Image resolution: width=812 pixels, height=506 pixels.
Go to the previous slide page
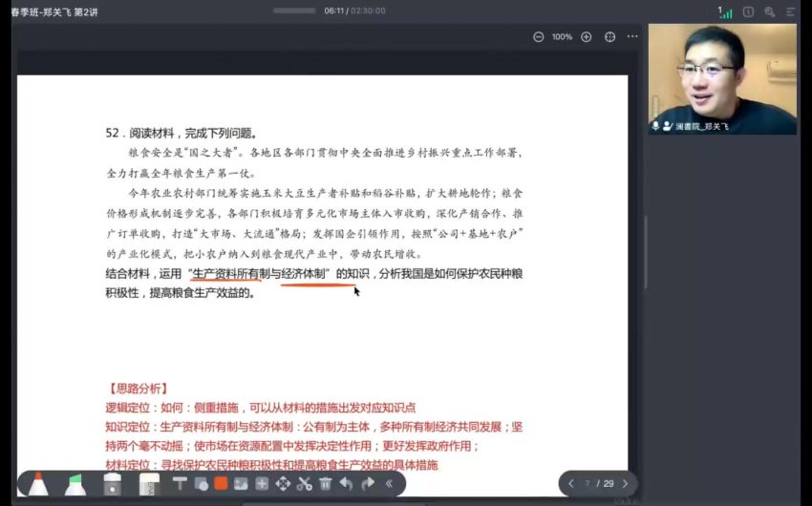click(570, 483)
